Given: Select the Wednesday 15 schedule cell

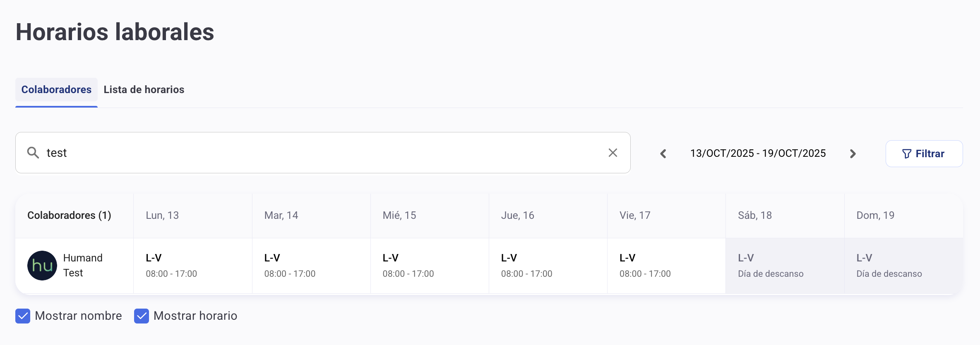Looking at the screenshot, I should tap(430, 266).
